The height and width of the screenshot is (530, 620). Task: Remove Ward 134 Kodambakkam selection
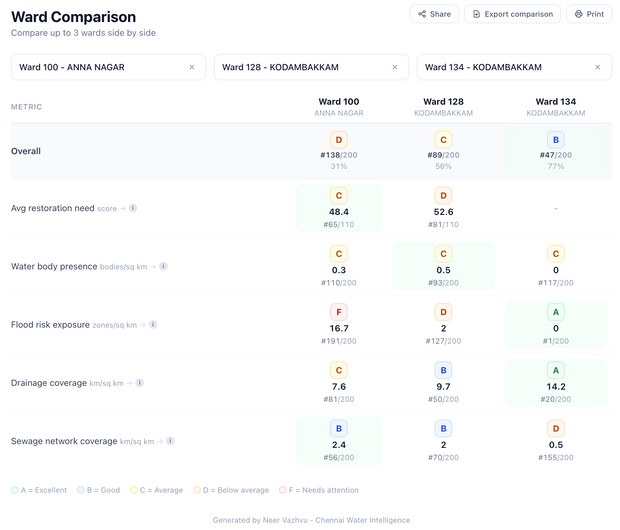598,67
